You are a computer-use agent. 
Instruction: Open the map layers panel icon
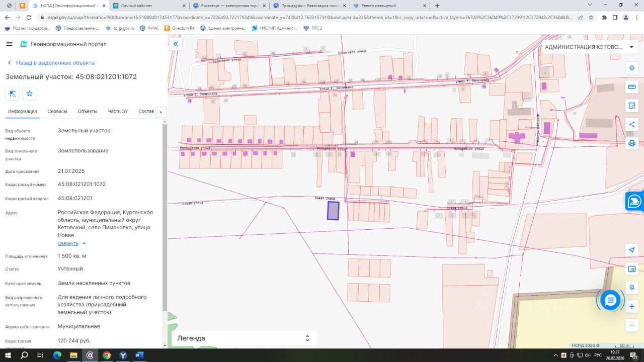coord(632,68)
